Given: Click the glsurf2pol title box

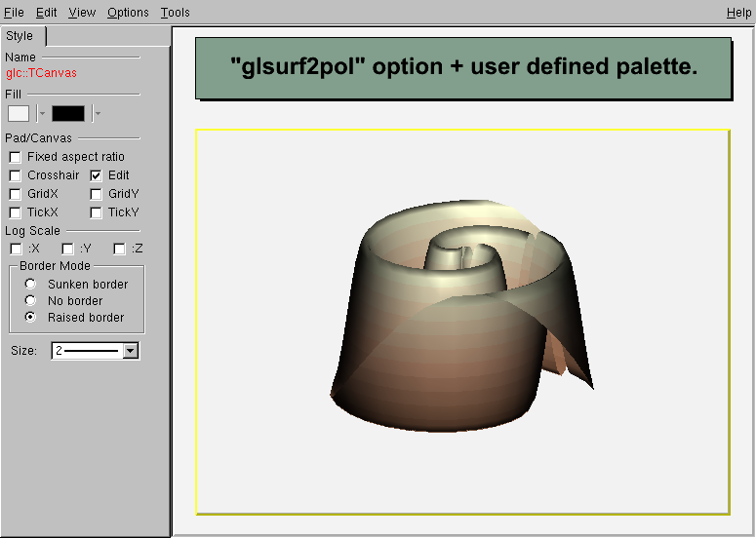Looking at the screenshot, I should pyautogui.click(x=463, y=68).
